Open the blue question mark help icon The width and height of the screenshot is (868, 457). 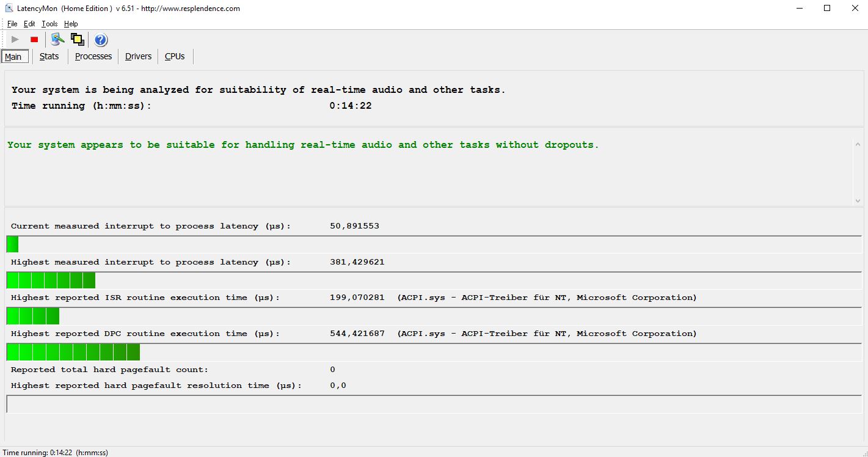[101, 40]
